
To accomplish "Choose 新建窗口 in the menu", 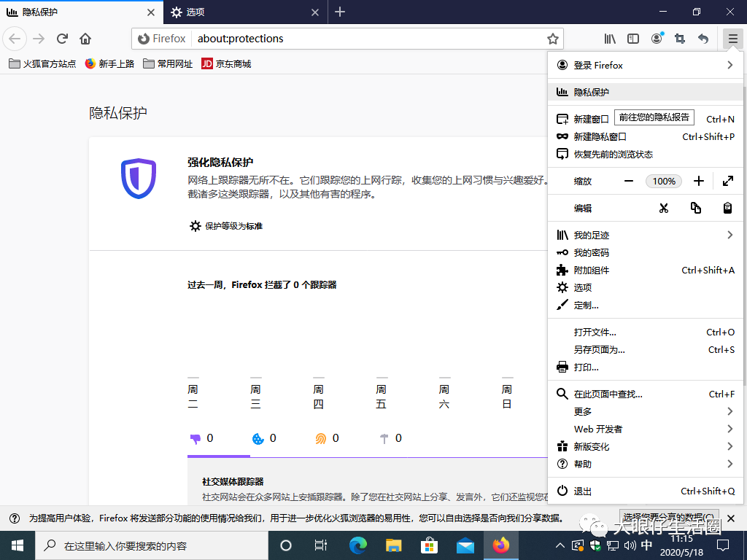I will point(645,119).
